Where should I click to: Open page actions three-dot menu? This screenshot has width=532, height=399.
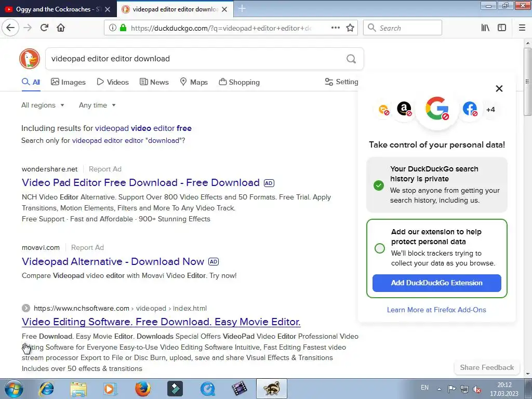[x=336, y=28]
